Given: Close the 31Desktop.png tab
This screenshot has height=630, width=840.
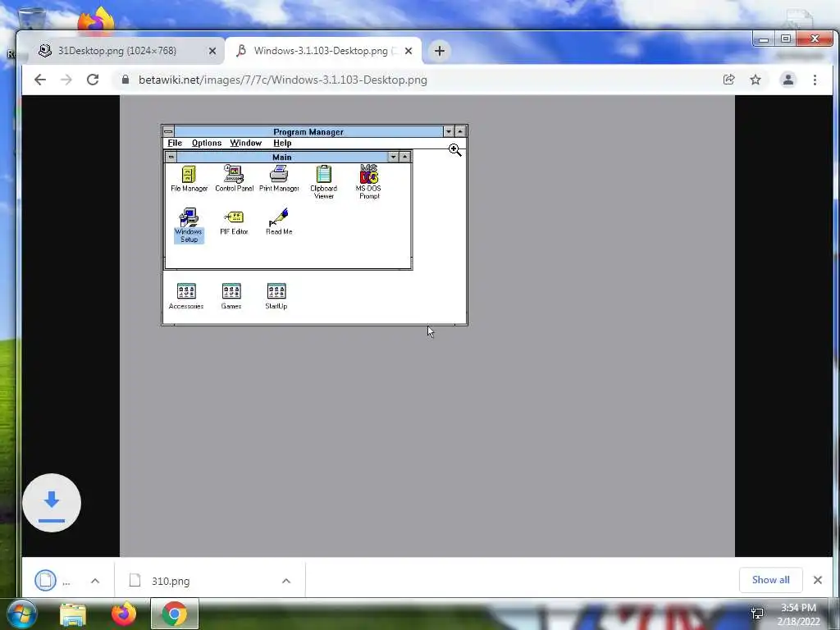Looking at the screenshot, I should (212, 51).
